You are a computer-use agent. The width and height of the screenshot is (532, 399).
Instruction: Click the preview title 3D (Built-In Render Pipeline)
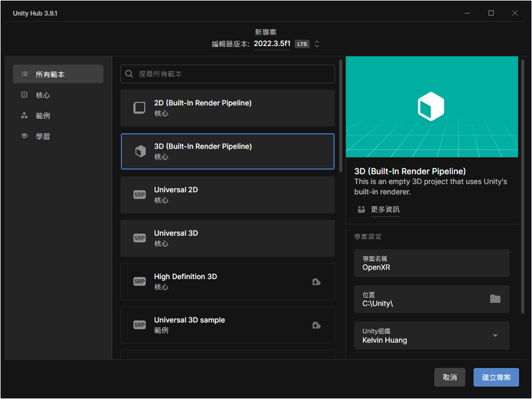(410, 171)
